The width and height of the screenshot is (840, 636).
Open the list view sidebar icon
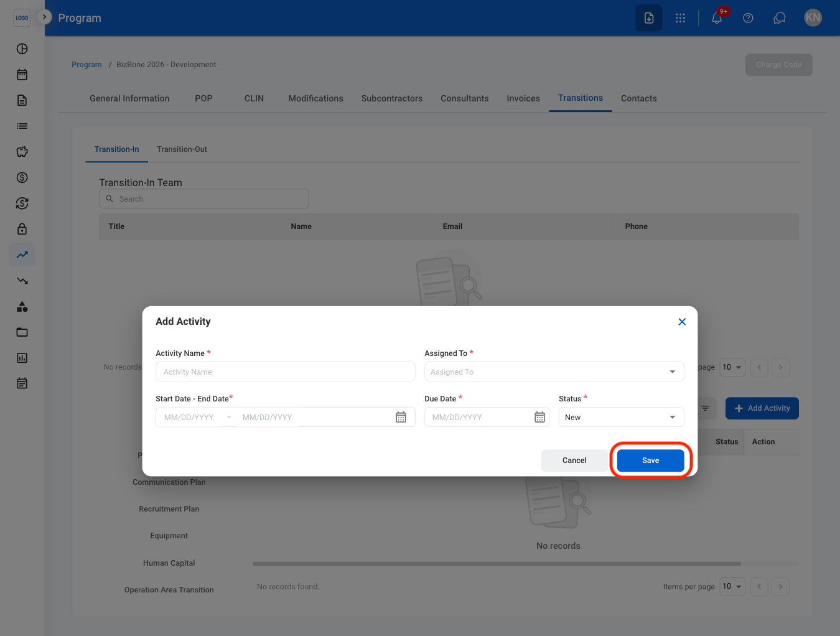22,126
